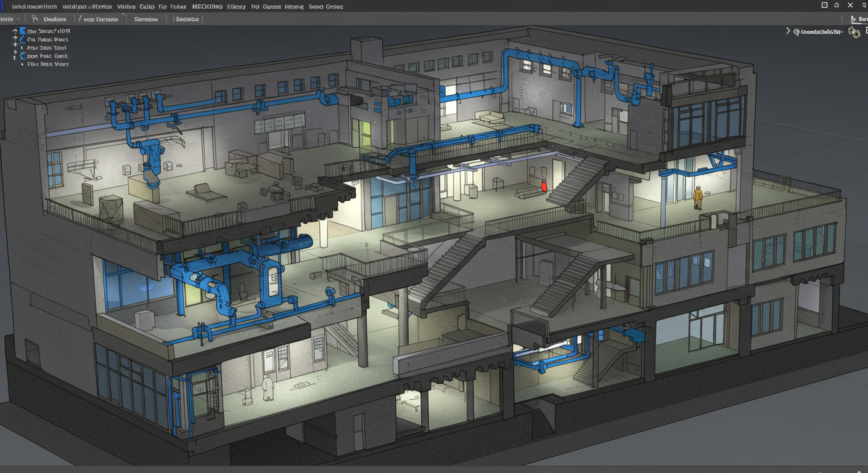Select the cursor tool icon next to the toolbar label
This screenshot has height=473, width=868.
[x=34, y=19]
